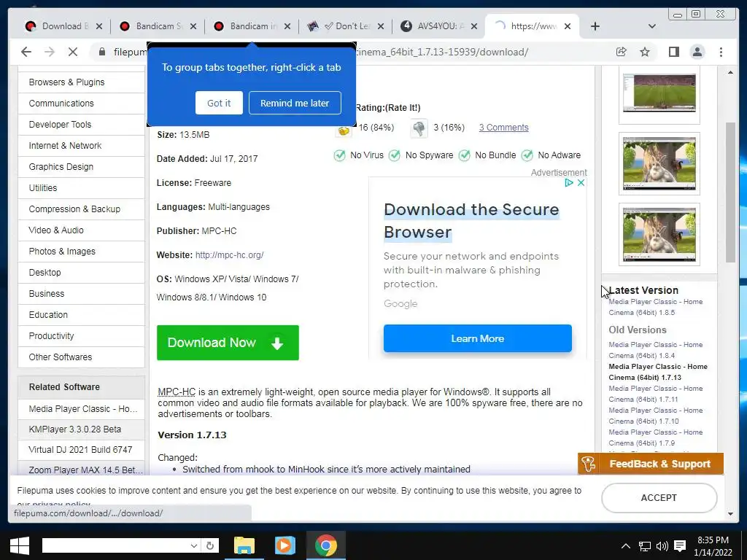The width and height of the screenshot is (747, 560).
Task: Open Photos & Images category
Action: (x=81, y=252)
